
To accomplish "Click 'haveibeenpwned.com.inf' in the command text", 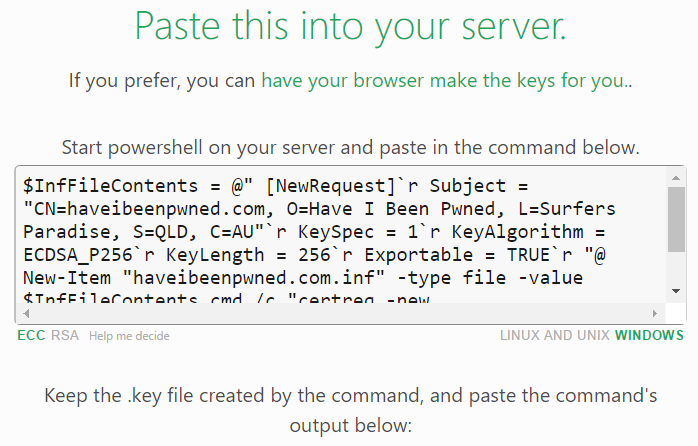I will [253, 278].
